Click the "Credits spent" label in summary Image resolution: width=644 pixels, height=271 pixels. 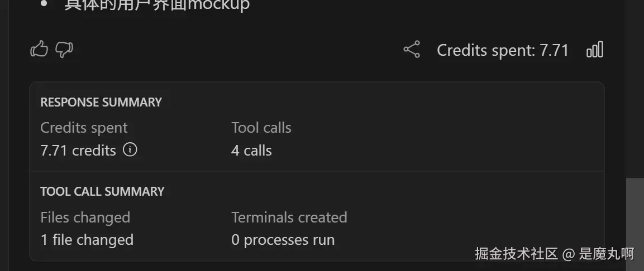tap(84, 128)
